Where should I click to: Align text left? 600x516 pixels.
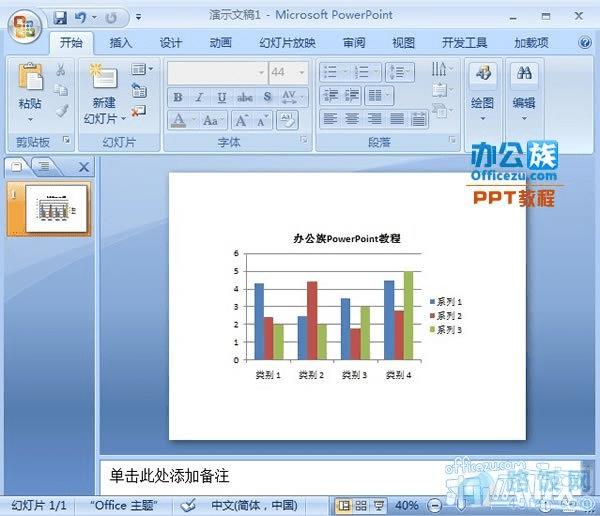tap(330, 119)
